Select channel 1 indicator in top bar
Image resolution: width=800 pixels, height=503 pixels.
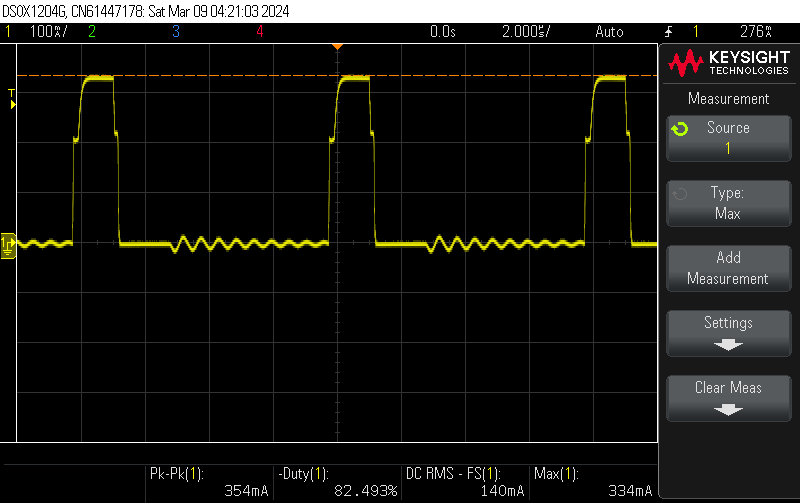pos(8,32)
